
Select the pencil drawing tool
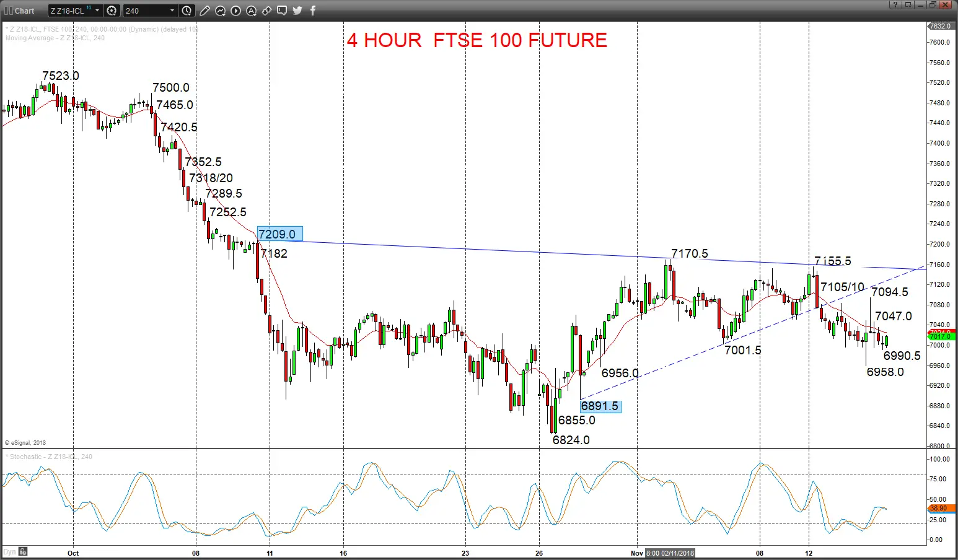204,11
